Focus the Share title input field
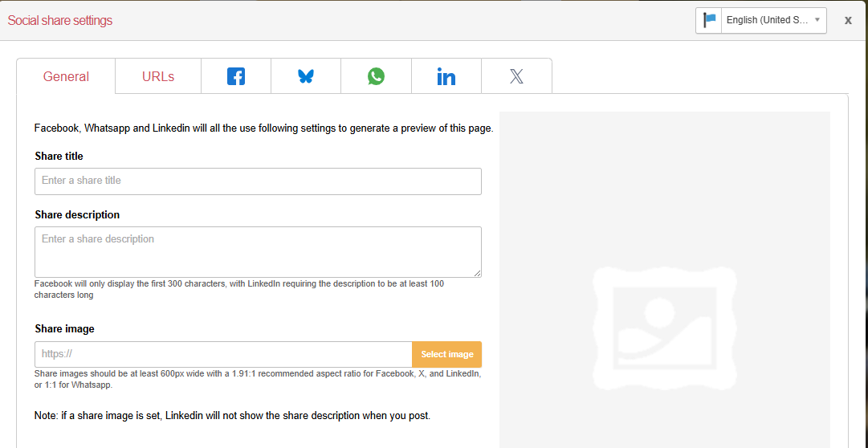Screen dimensions: 868x448 point(258,181)
